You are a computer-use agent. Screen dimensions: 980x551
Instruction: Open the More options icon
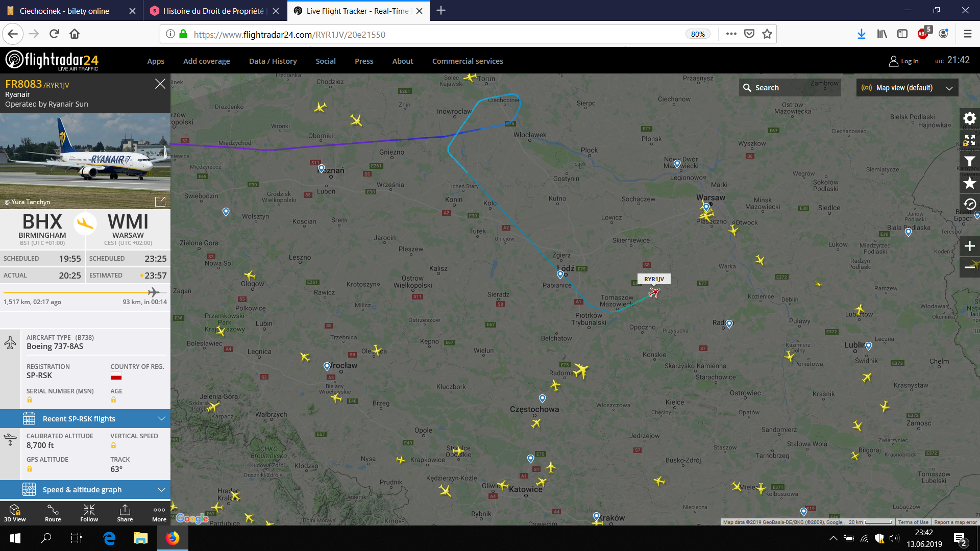159,513
